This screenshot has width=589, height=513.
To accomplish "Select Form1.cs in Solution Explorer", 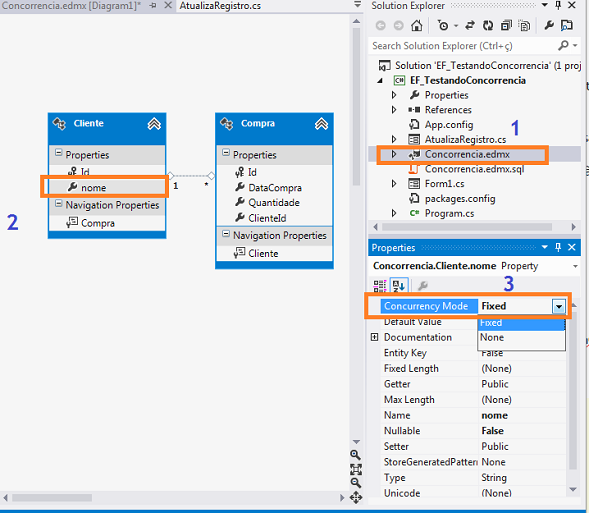I will 444,184.
